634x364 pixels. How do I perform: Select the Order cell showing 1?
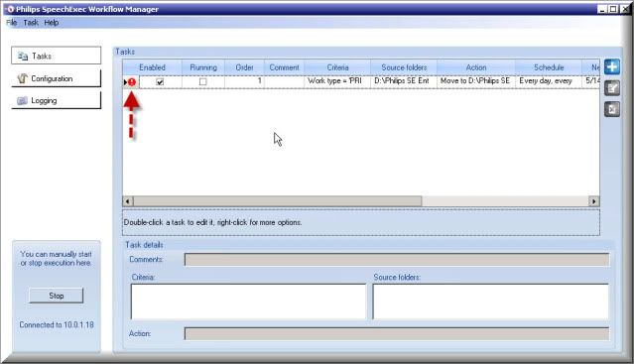244,81
